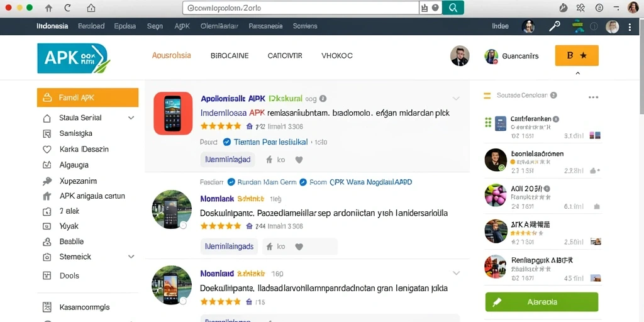Click the APK site logo
The image size is (644, 322).
click(x=74, y=58)
